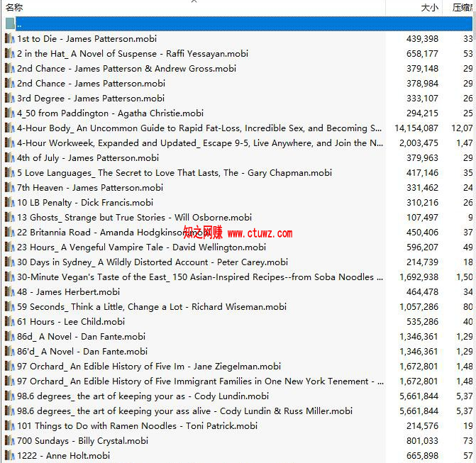Select '86'd_ A Novel - Dan Fante.mobi'
This screenshot has width=476, height=463.
82,351
